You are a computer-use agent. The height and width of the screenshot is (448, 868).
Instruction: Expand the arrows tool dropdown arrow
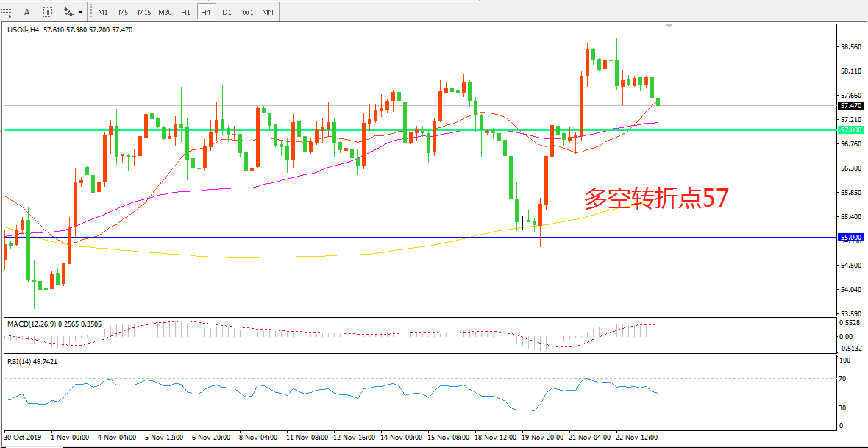[79, 12]
